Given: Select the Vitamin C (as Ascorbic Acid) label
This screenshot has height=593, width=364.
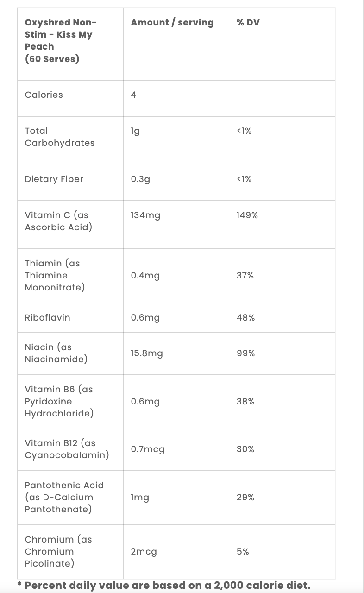Looking at the screenshot, I should tap(58, 221).
